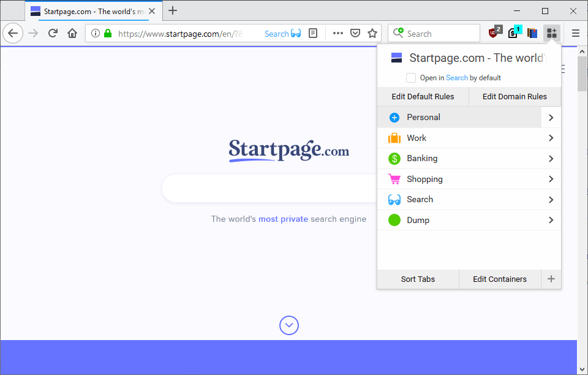
Task: Click the toolbar Search box
Action: [x=434, y=33]
